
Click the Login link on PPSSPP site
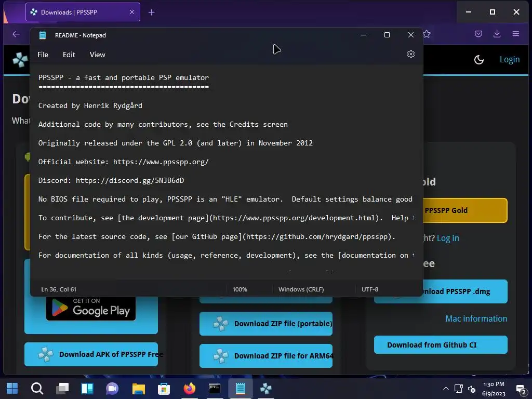point(509,59)
